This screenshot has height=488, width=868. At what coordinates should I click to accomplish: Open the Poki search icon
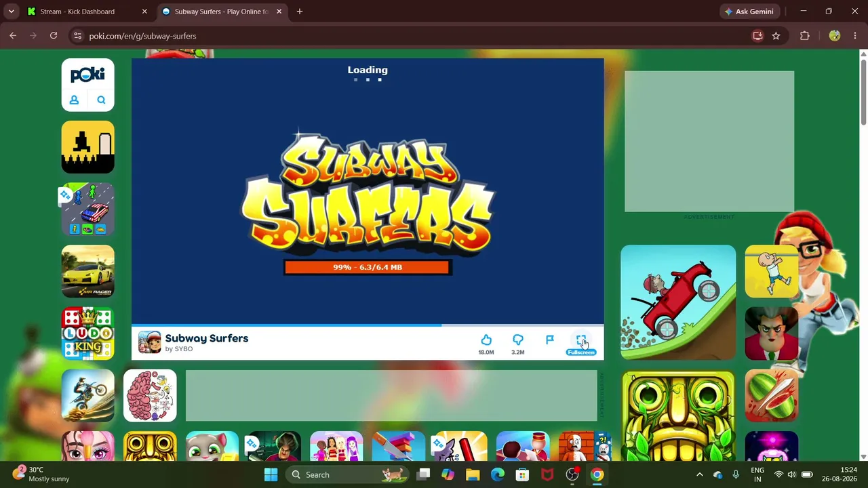(101, 100)
